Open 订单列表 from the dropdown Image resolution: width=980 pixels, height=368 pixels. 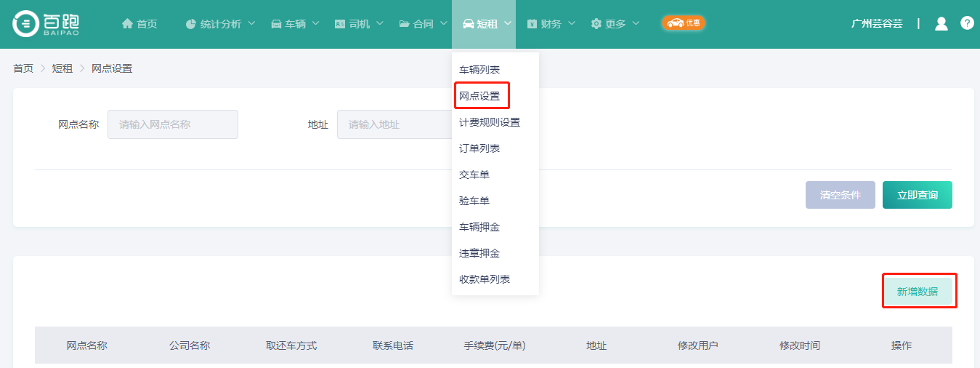pyautogui.click(x=479, y=148)
